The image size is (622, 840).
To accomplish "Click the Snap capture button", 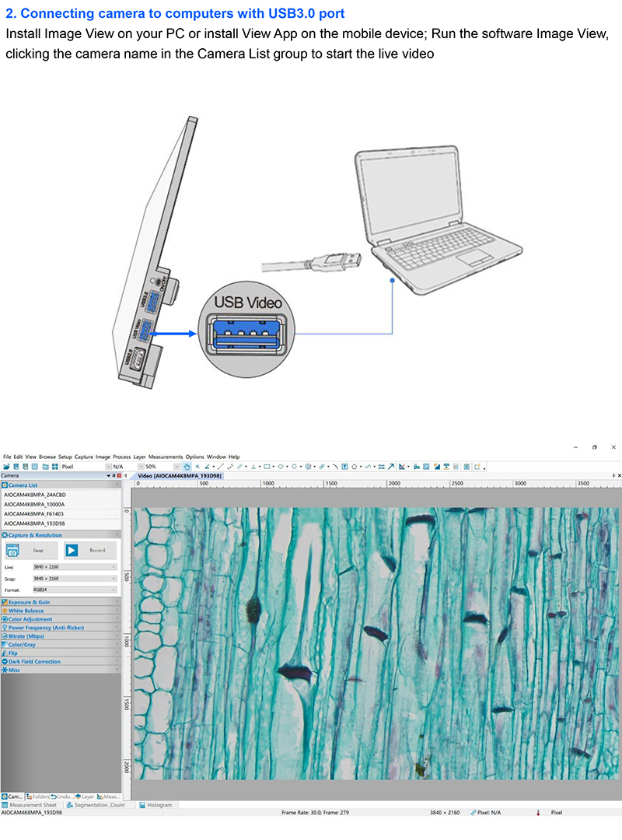I will click(31, 550).
